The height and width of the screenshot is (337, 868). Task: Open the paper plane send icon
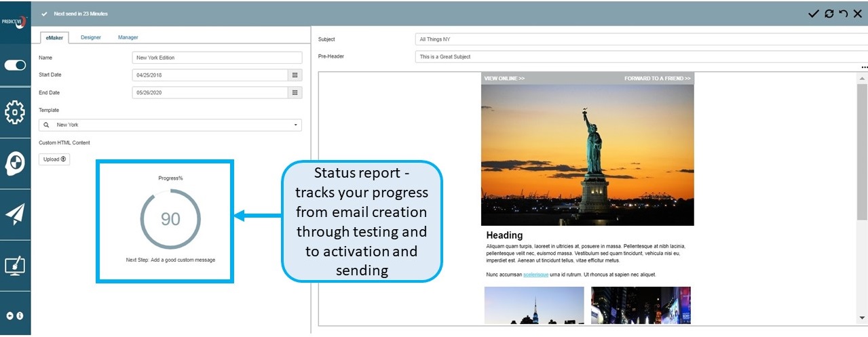(x=15, y=214)
